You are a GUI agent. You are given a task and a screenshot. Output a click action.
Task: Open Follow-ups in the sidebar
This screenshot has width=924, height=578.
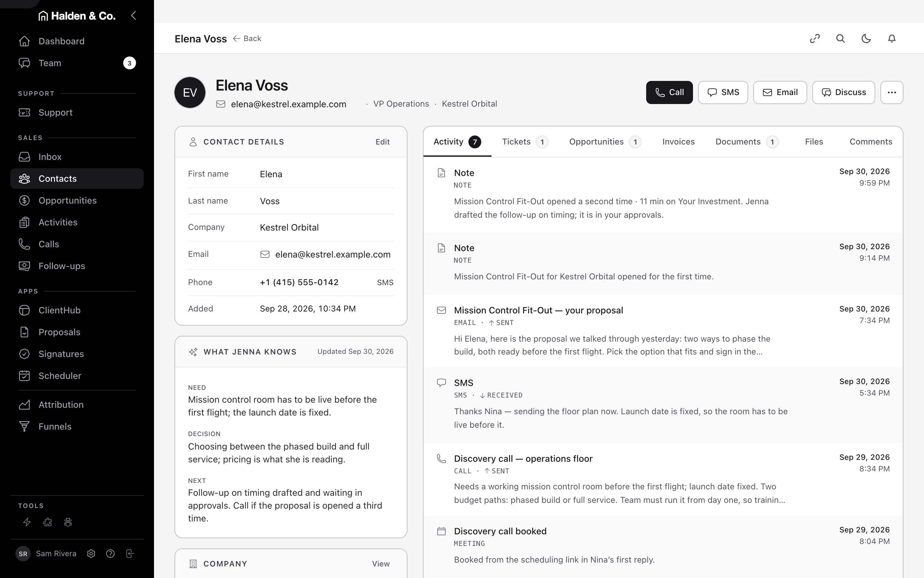[77, 266]
